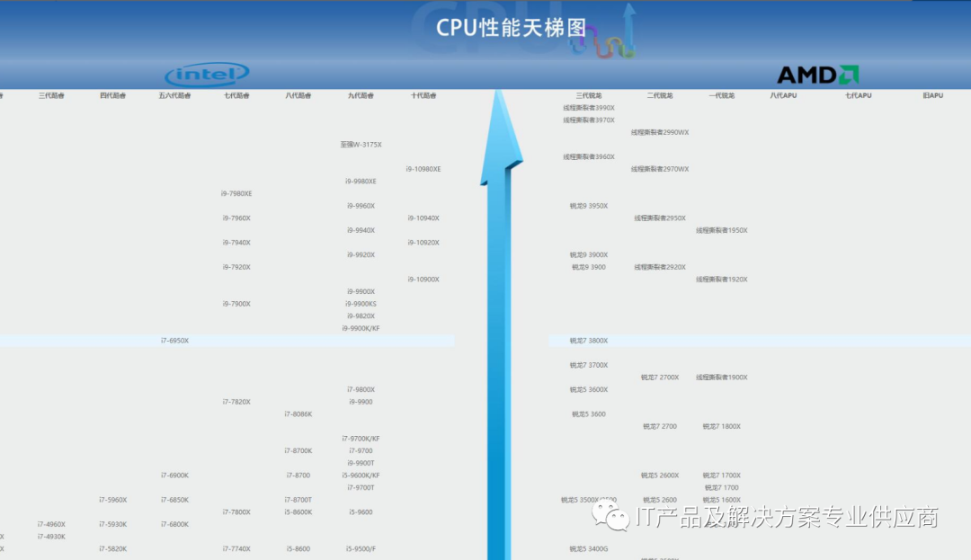Screen dimensions: 971x560
Task: Click the i9-7940X entry
Action: click(x=236, y=243)
